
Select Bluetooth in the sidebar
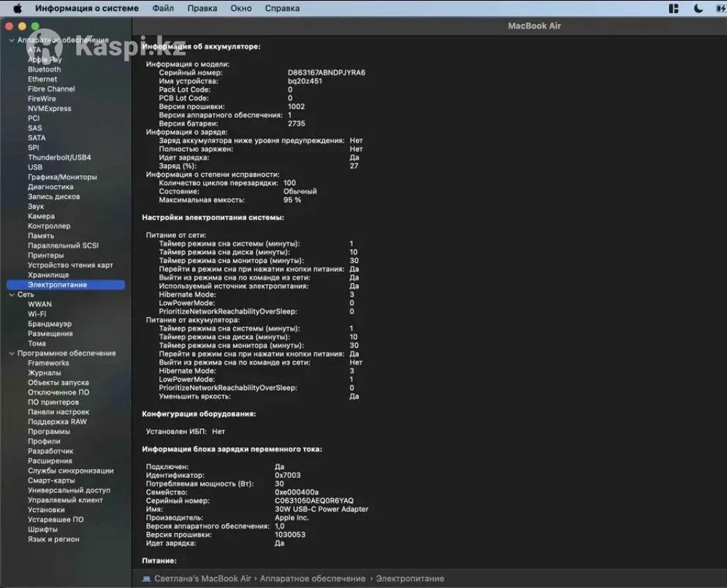tap(45, 69)
